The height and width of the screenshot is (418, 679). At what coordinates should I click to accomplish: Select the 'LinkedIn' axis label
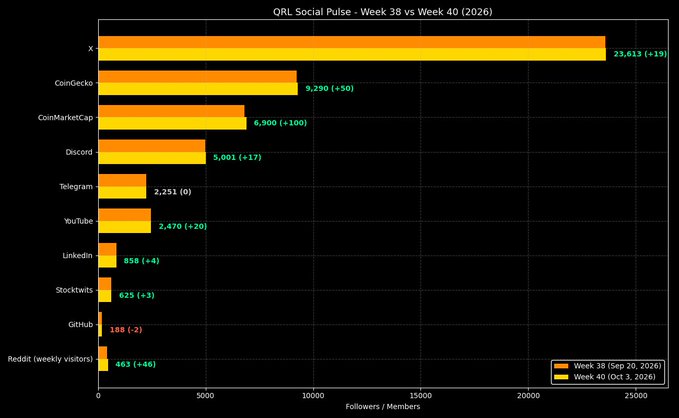click(x=78, y=256)
